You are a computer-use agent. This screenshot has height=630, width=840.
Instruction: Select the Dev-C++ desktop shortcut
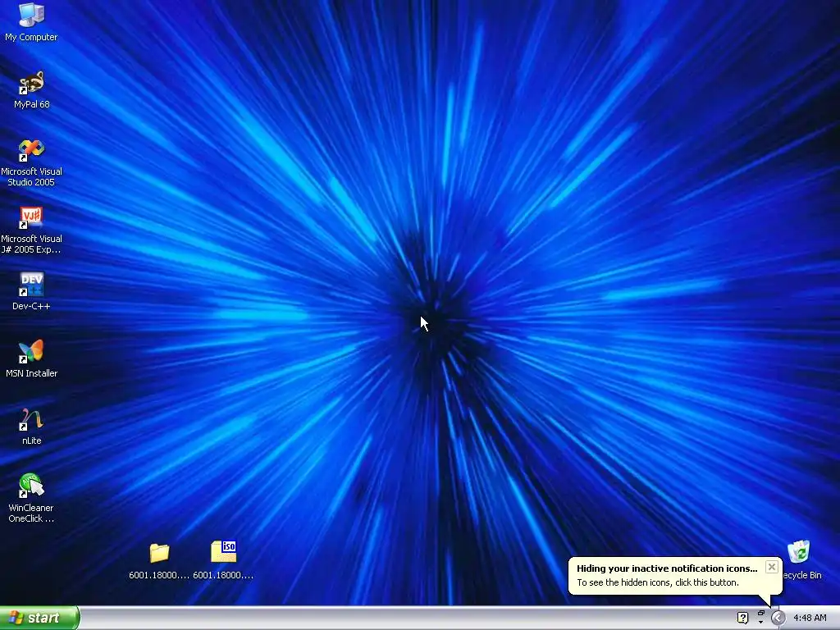31,291
